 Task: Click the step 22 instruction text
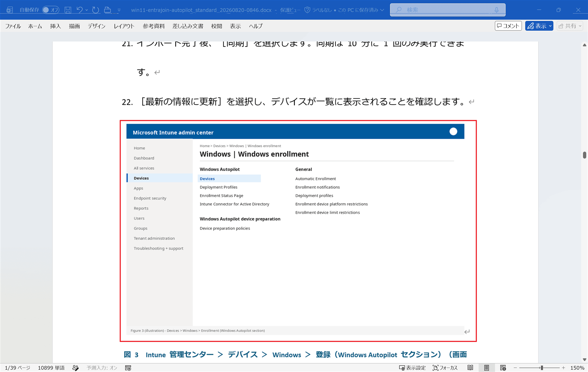click(294, 102)
